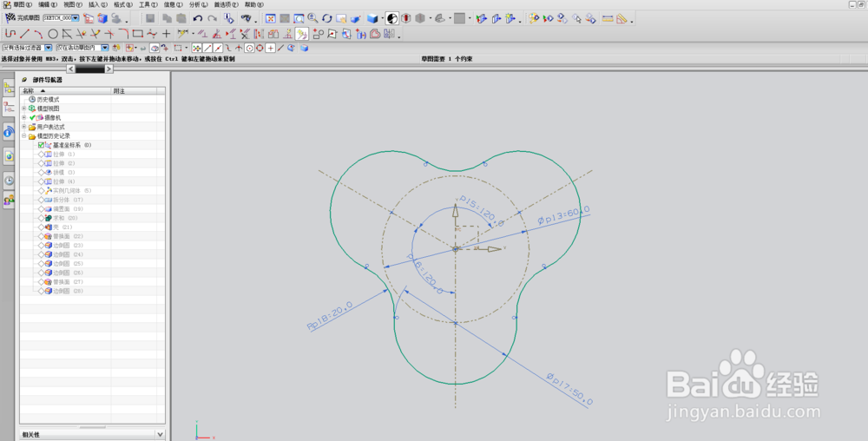Open the selection filter dropdown (没有选择过滤器)
This screenshot has width=868, height=441.
pos(48,48)
